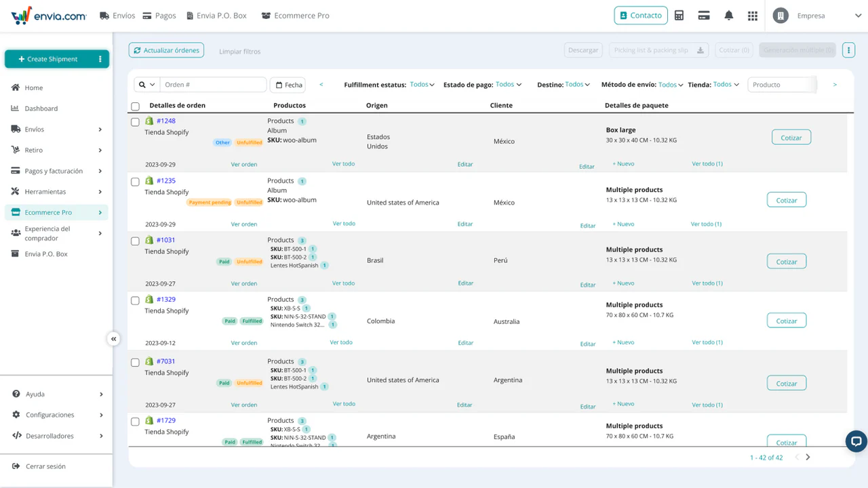868x488 pixels.
Task: Click Editar origin for order #1329
Action: coord(466,343)
